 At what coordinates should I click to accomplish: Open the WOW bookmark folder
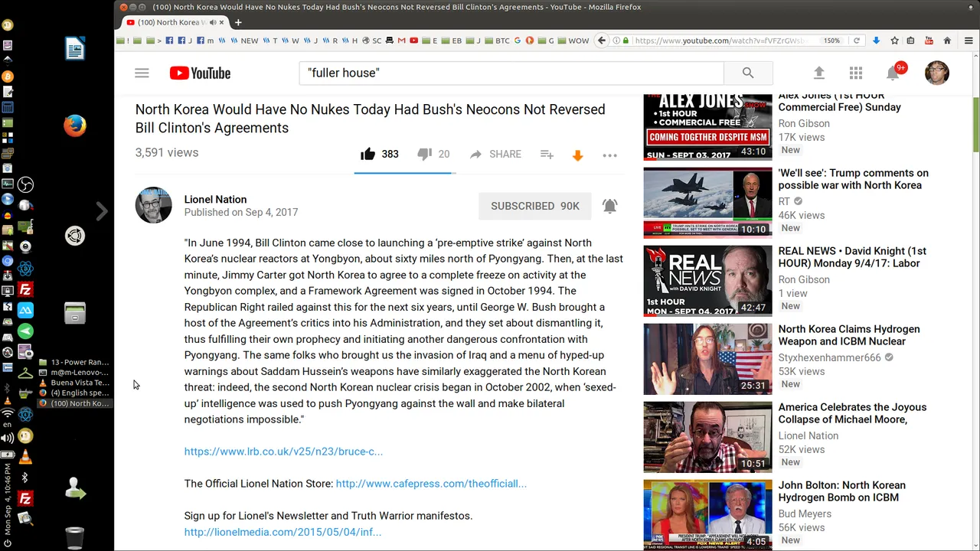click(573, 41)
